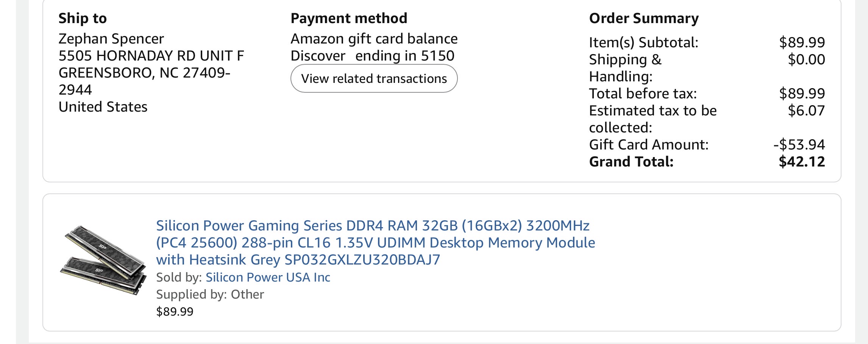868x344 pixels.
Task: Click the Shipping & Handling $0.00 value
Action: 806,59
